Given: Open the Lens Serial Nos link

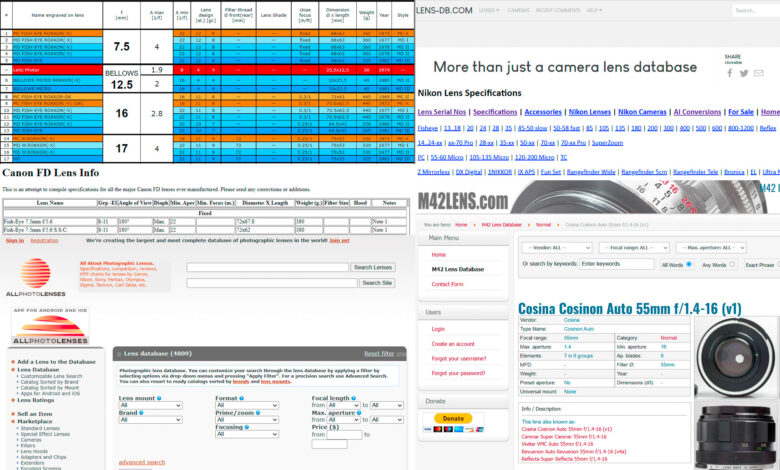Looking at the screenshot, I should click(x=442, y=112).
